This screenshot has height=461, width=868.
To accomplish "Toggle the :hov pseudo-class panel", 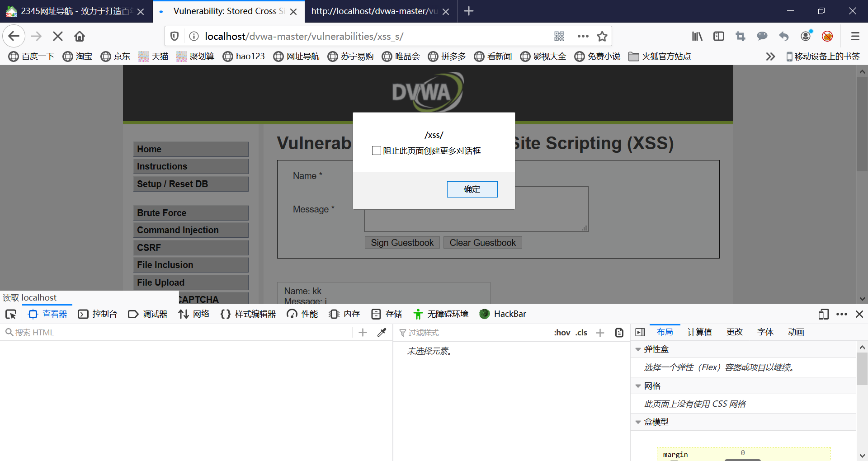I will pos(562,333).
